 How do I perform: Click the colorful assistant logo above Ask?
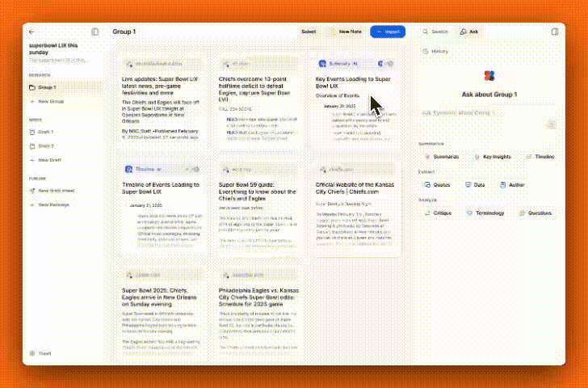[x=489, y=76]
